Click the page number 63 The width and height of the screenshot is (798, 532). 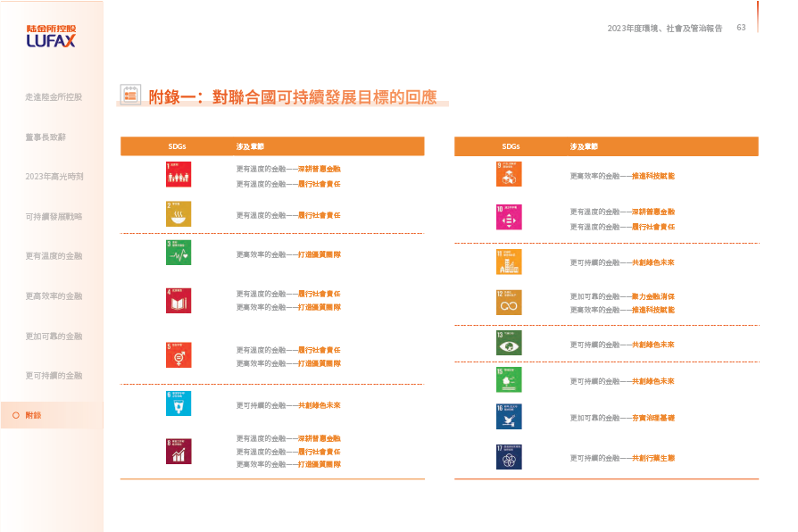point(741,28)
